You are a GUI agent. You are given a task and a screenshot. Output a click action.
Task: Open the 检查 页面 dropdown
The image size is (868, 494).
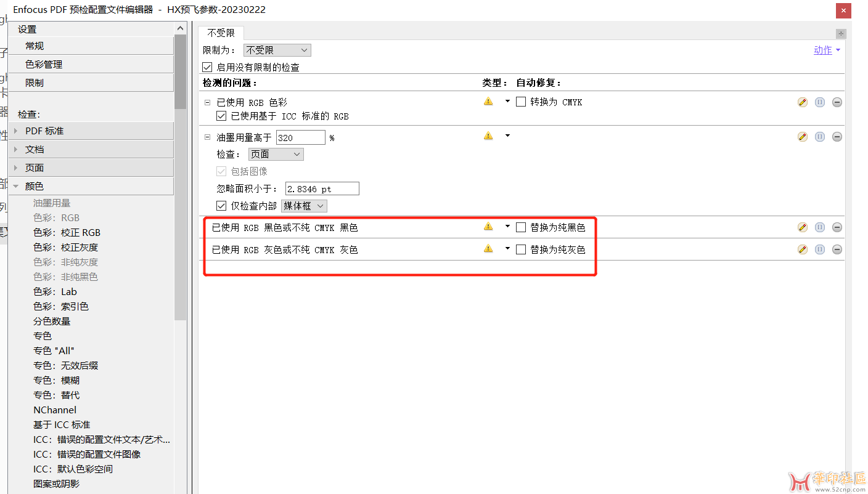[276, 154]
